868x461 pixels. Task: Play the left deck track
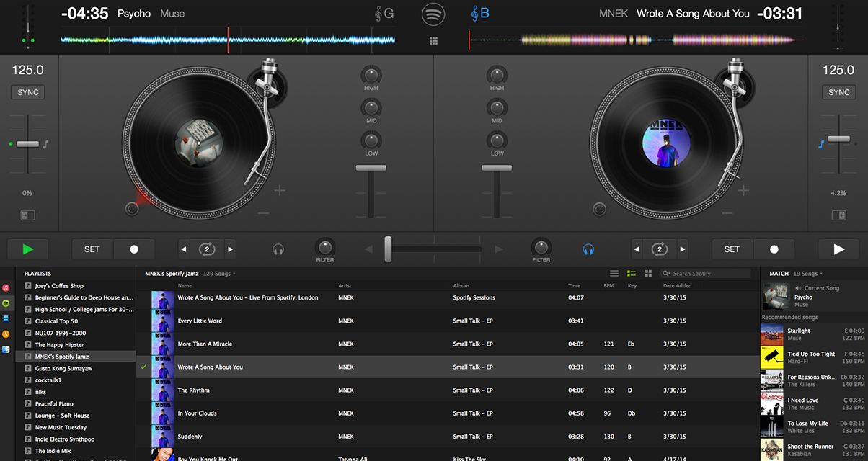pos(28,249)
